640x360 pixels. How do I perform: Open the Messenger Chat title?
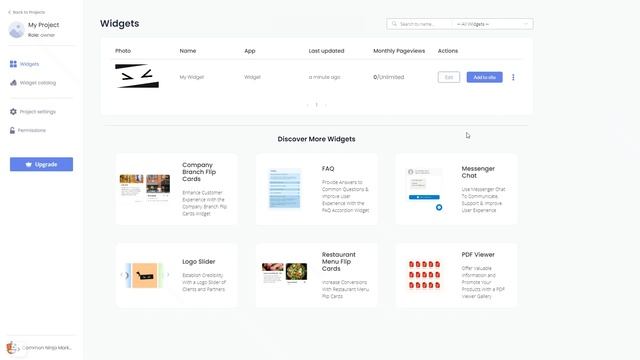tap(478, 172)
